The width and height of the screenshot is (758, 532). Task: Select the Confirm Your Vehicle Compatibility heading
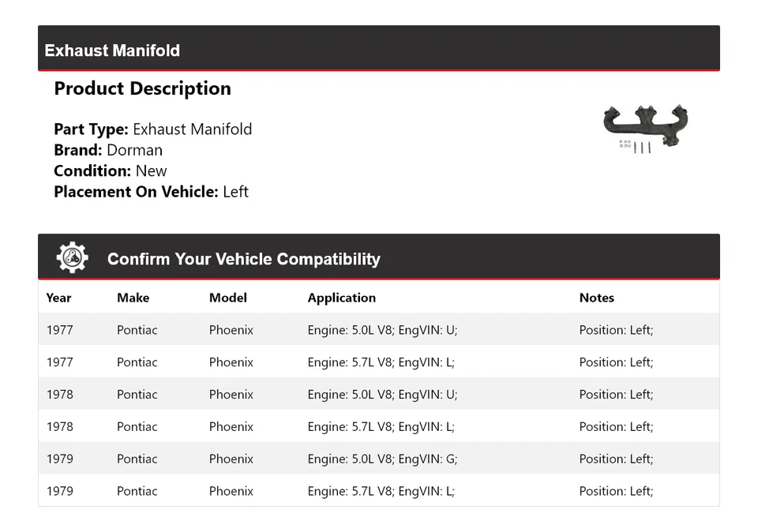243,259
